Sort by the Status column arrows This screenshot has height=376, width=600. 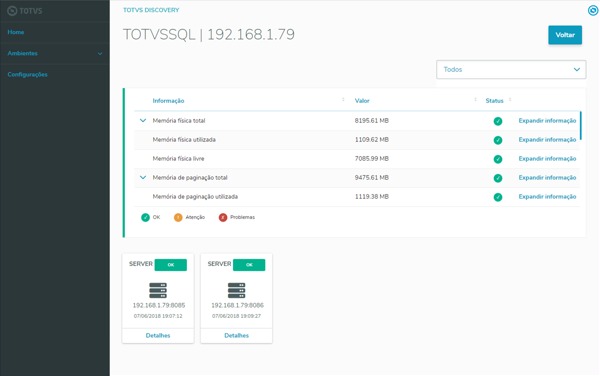click(x=510, y=99)
